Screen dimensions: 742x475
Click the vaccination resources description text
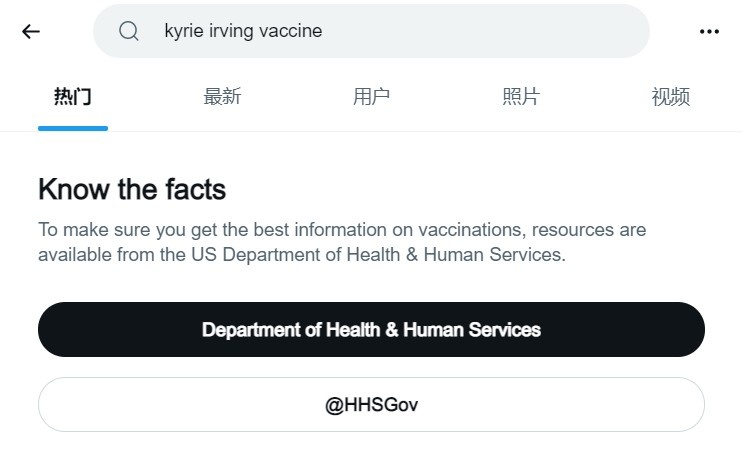click(342, 242)
